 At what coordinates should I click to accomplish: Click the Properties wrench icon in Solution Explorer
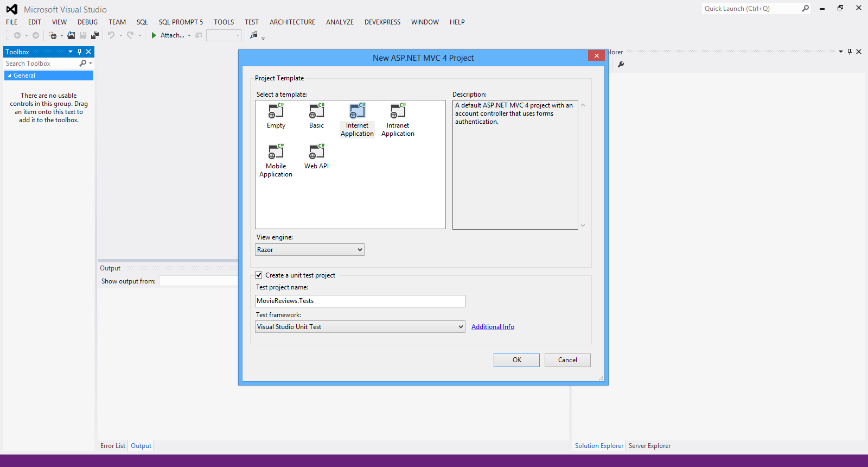click(x=621, y=64)
